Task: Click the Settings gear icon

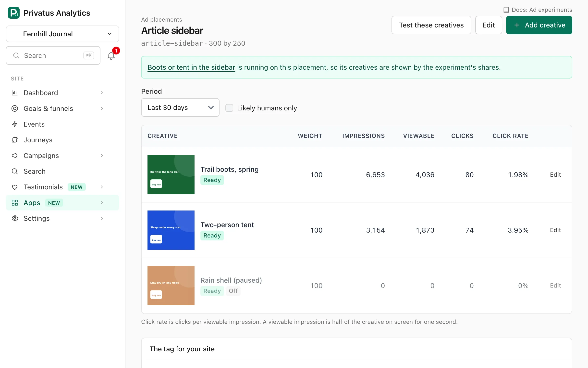Action: pyautogui.click(x=15, y=218)
